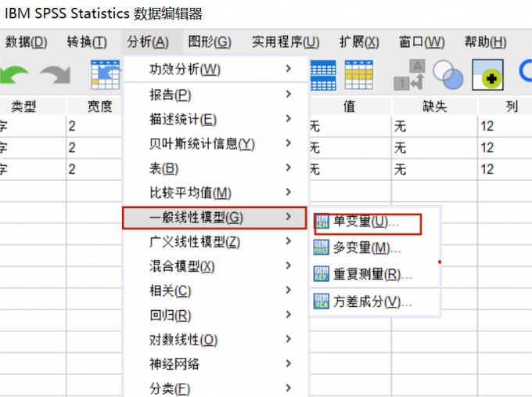Click the gray Redo arrow icon

click(56, 74)
